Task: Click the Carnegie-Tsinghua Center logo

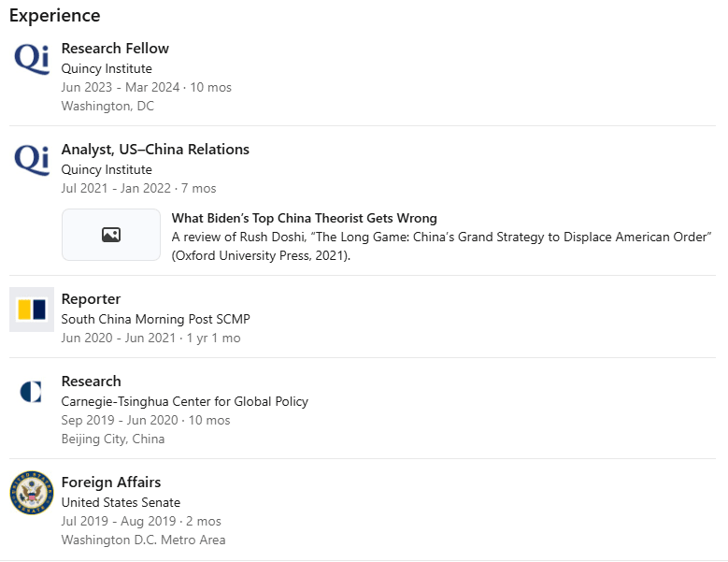Action: click(32, 392)
